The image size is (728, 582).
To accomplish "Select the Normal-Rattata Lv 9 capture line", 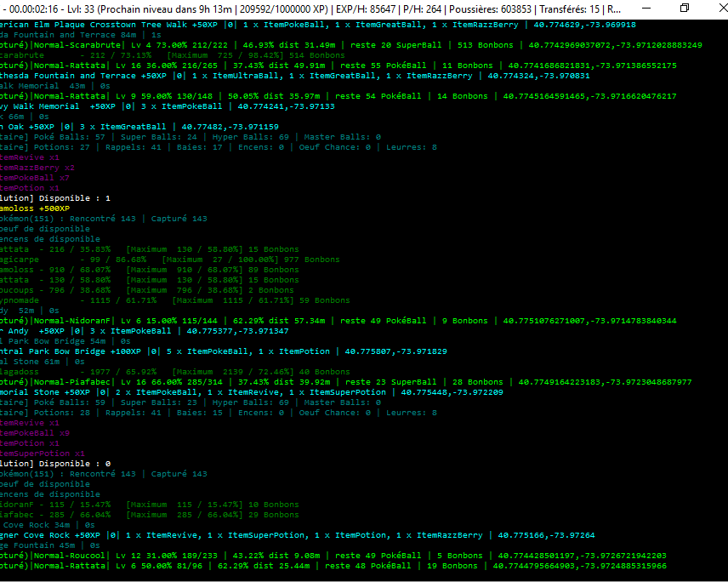I will [x=338, y=96].
